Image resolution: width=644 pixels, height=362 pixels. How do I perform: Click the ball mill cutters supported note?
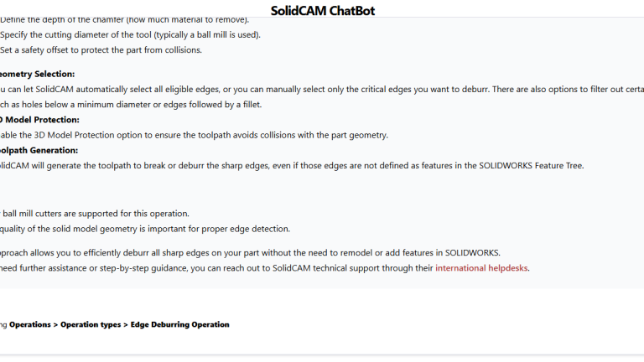(x=95, y=214)
